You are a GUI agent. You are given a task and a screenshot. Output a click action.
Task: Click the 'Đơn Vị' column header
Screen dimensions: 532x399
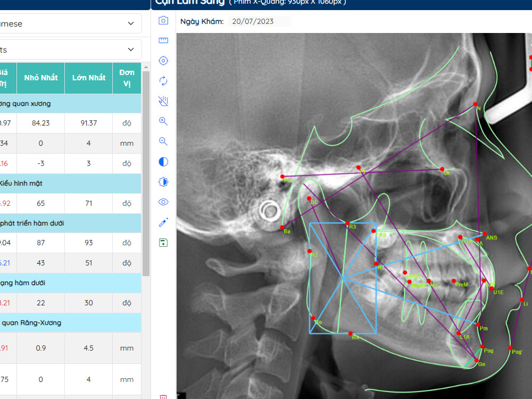[x=127, y=78]
